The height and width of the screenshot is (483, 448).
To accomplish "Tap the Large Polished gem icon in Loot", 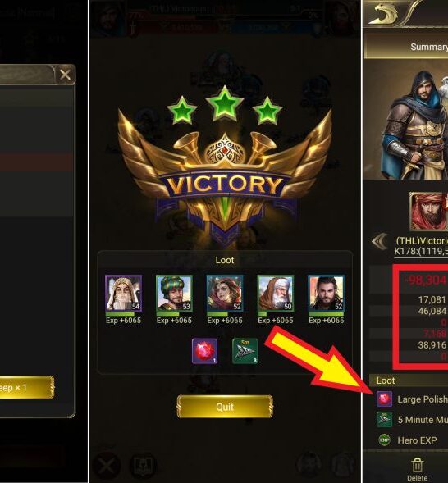I will 385,399.
